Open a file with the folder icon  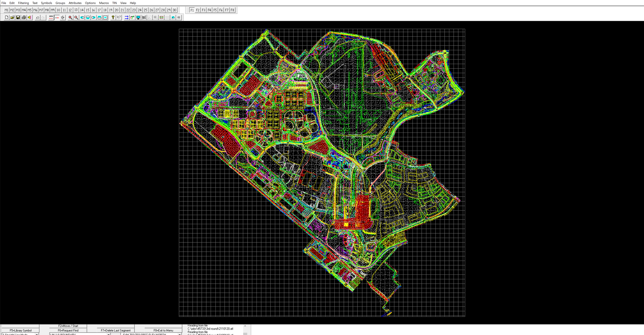12,17
